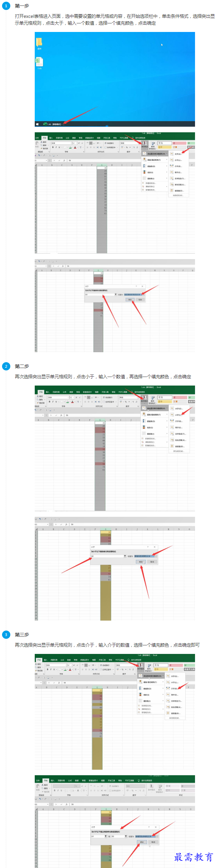The image size is (216, 868).
Task: Click Bold icon in step one ribbon screenshot
Action: (53, 147)
